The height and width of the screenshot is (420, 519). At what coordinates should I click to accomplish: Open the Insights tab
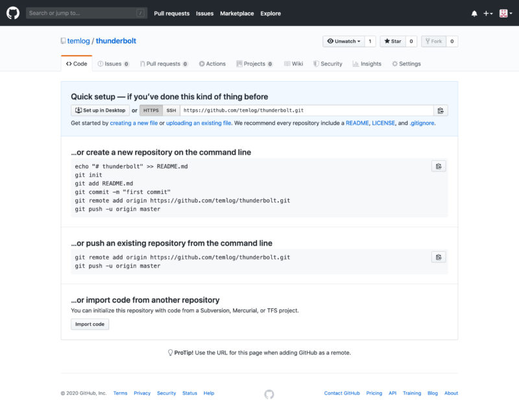tap(367, 64)
